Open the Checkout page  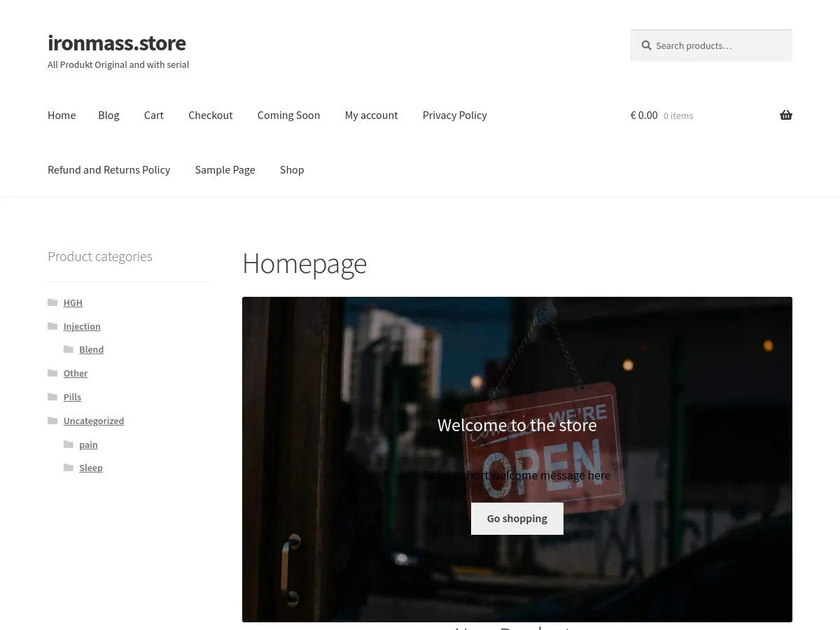pos(210,115)
